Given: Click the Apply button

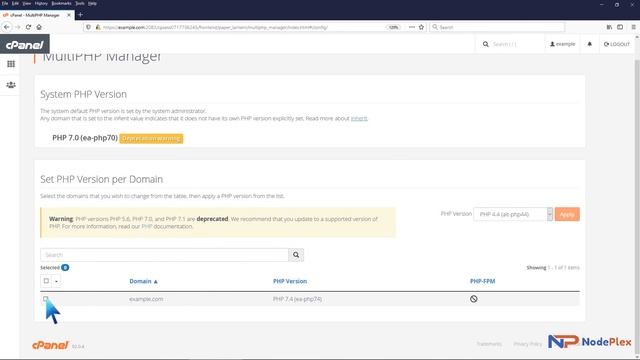Looking at the screenshot, I should tap(567, 214).
